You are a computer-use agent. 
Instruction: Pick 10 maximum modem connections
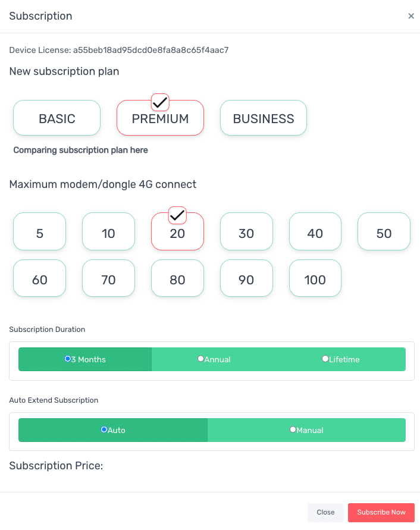(108, 233)
